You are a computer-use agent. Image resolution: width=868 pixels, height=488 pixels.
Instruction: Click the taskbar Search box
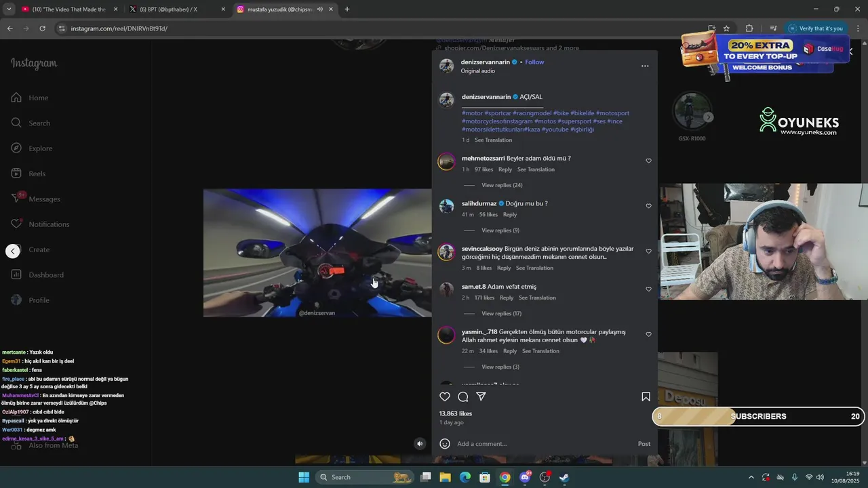365,477
